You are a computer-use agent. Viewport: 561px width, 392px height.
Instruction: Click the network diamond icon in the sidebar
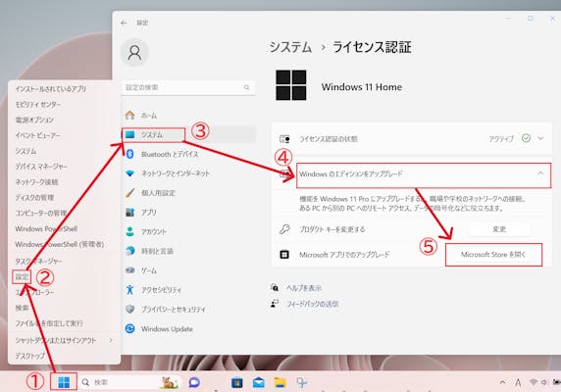(129, 173)
